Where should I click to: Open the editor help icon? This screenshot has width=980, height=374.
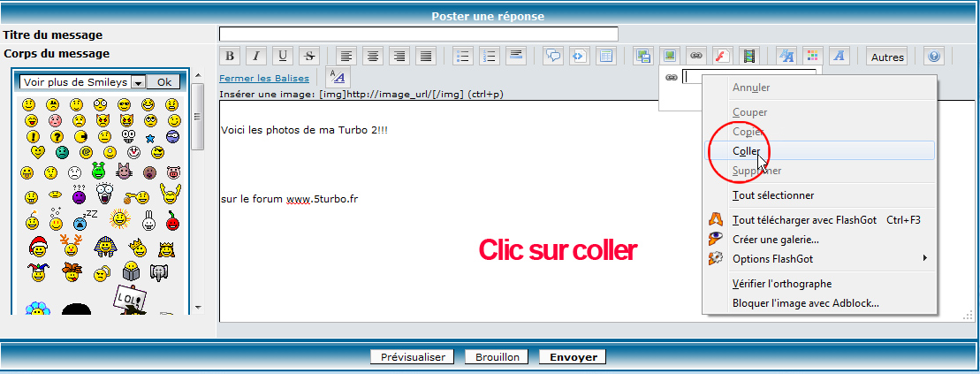coord(934,56)
